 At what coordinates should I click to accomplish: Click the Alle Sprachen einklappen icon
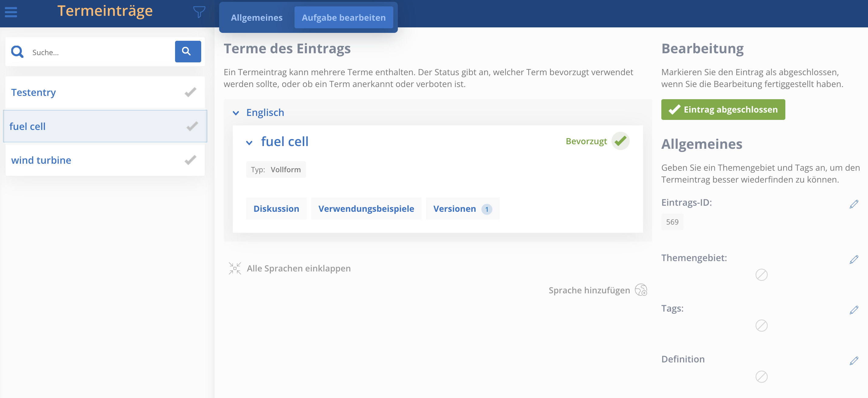click(x=235, y=268)
